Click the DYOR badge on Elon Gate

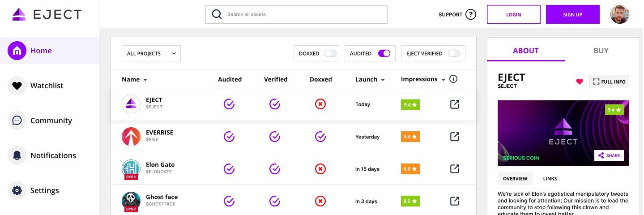point(131,177)
